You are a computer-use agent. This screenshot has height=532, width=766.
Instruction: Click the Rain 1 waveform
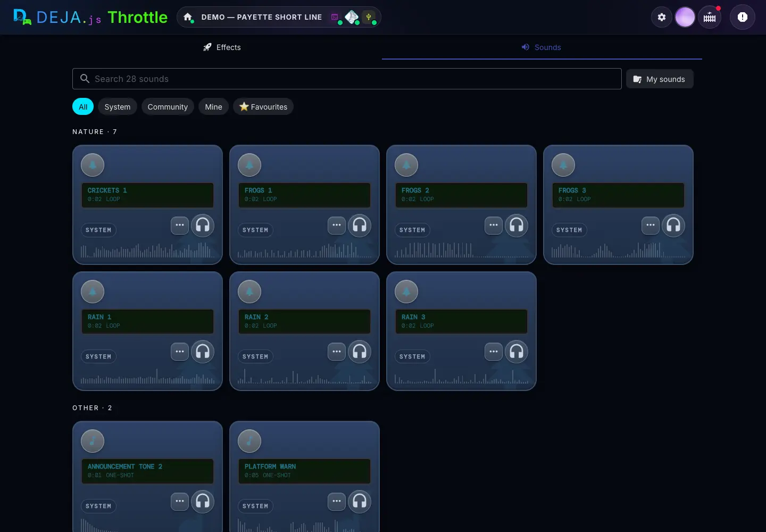pos(148,377)
